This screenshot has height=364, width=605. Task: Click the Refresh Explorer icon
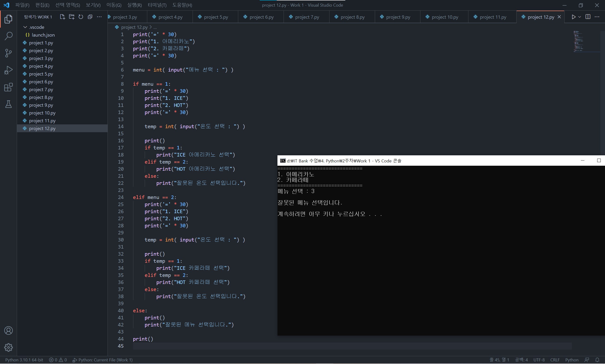click(81, 17)
